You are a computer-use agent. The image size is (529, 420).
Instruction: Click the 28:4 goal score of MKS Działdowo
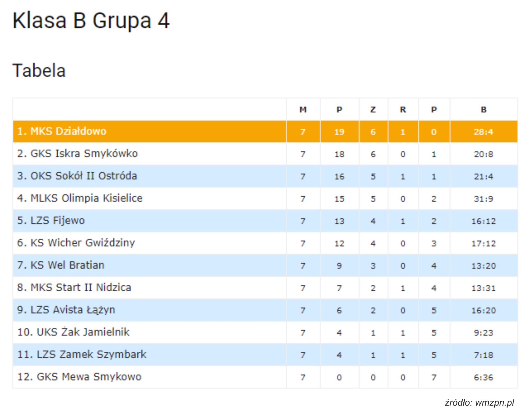[483, 132]
